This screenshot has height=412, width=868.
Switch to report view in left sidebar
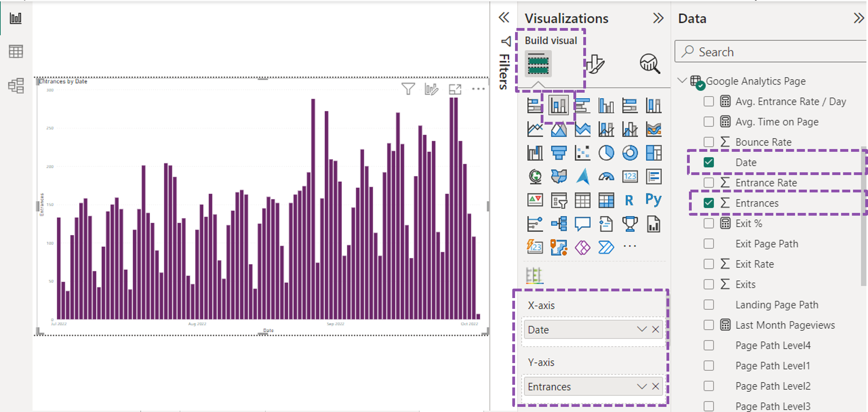coord(15,18)
